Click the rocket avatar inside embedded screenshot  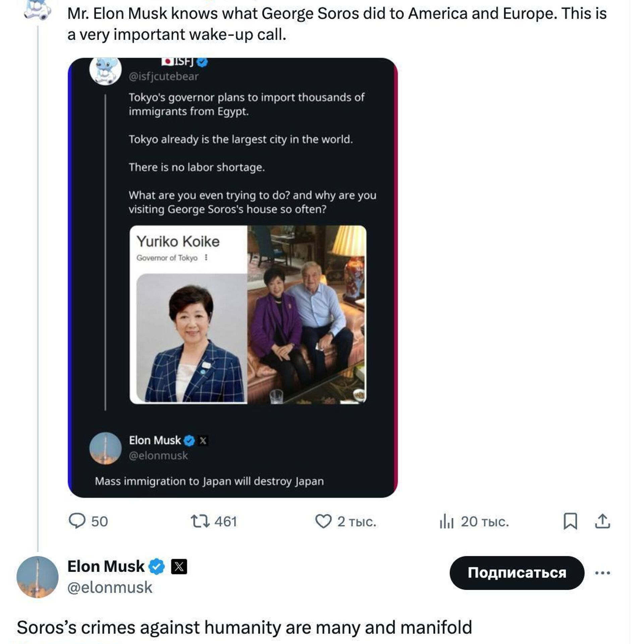105,448
